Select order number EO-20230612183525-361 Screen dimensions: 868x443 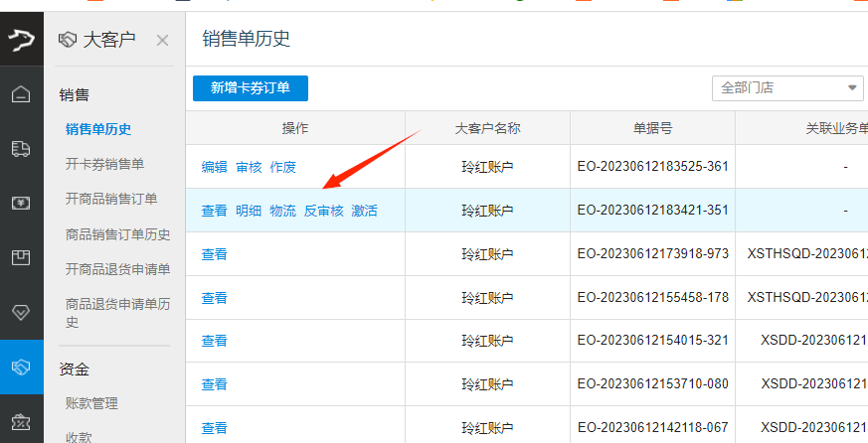(x=652, y=167)
